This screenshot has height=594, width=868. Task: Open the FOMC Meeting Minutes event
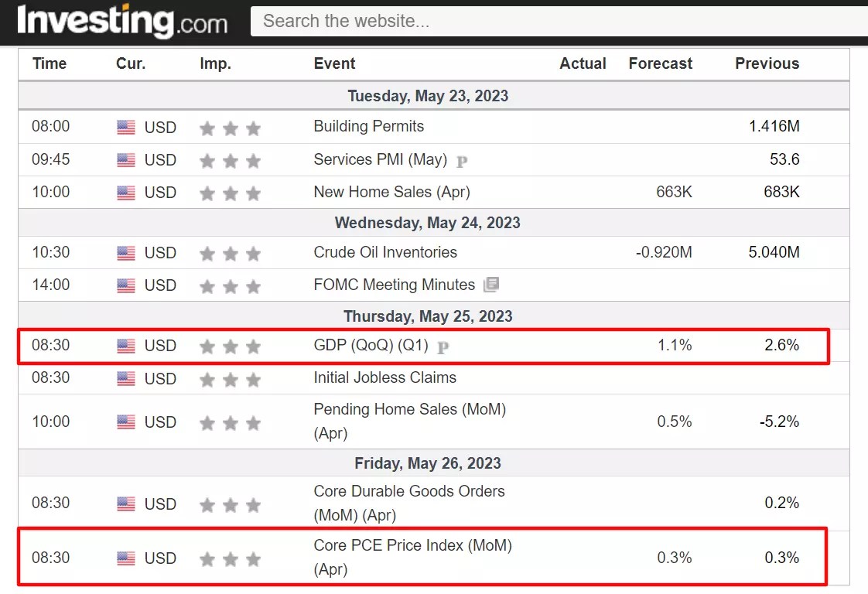tap(394, 285)
